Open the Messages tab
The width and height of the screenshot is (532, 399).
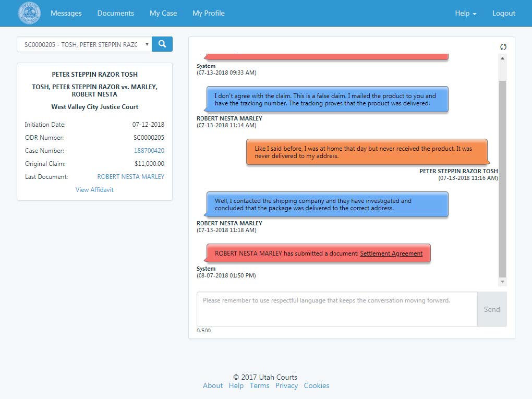[66, 13]
